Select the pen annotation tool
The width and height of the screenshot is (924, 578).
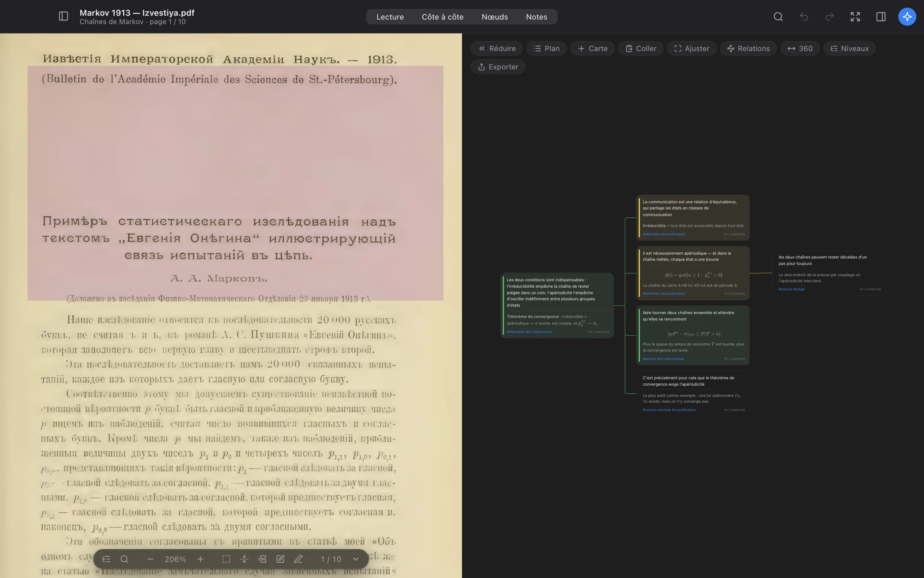pos(298,559)
